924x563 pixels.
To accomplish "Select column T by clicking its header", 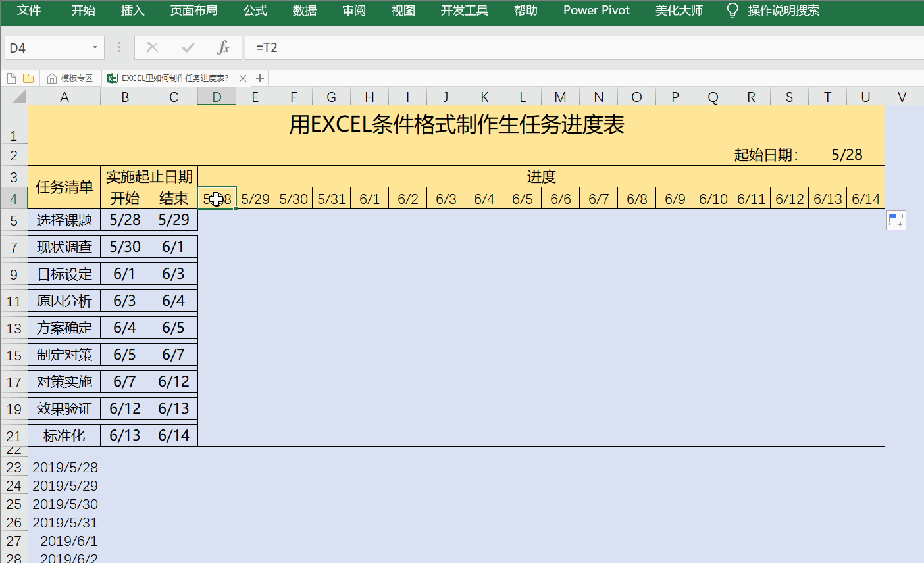I will pyautogui.click(x=827, y=96).
